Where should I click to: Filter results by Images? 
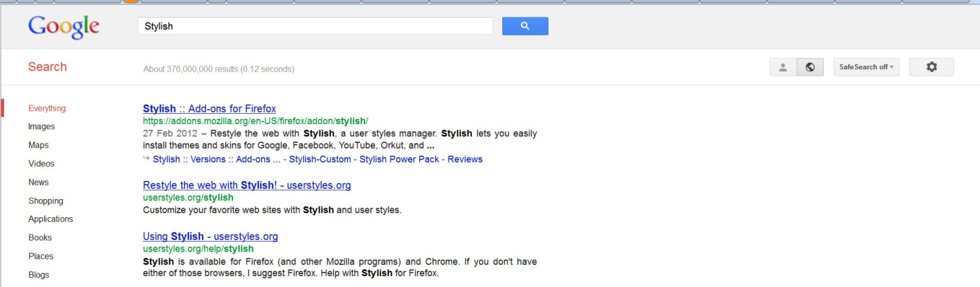click(x=41, y=127)
